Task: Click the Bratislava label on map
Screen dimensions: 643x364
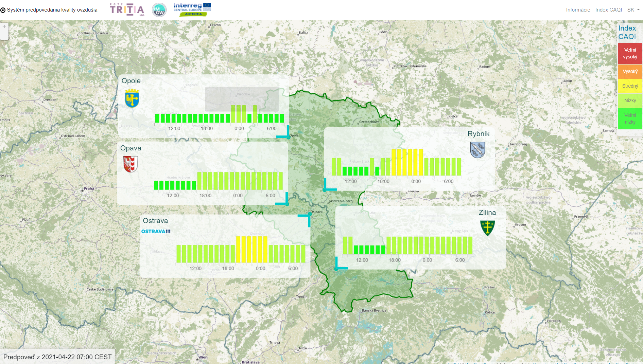Action: tap(250, 362)
